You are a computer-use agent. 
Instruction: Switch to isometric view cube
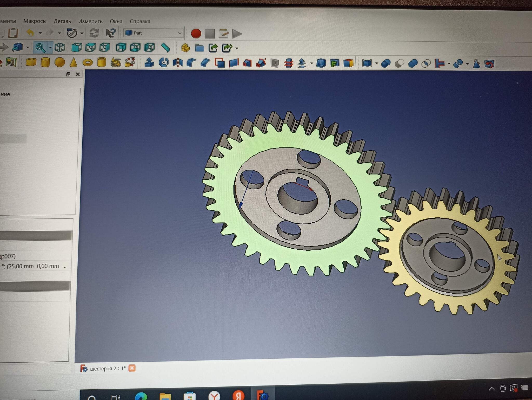click(x=60, y=47)
